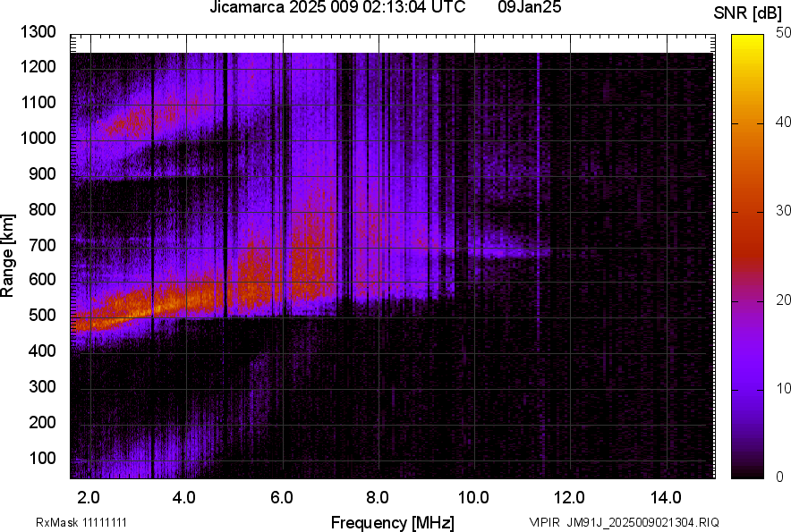Image resolution: width=791 pixels, height=532 pixels.
Task: Click the 100 tick on the range axis
Action: [42, 458]
